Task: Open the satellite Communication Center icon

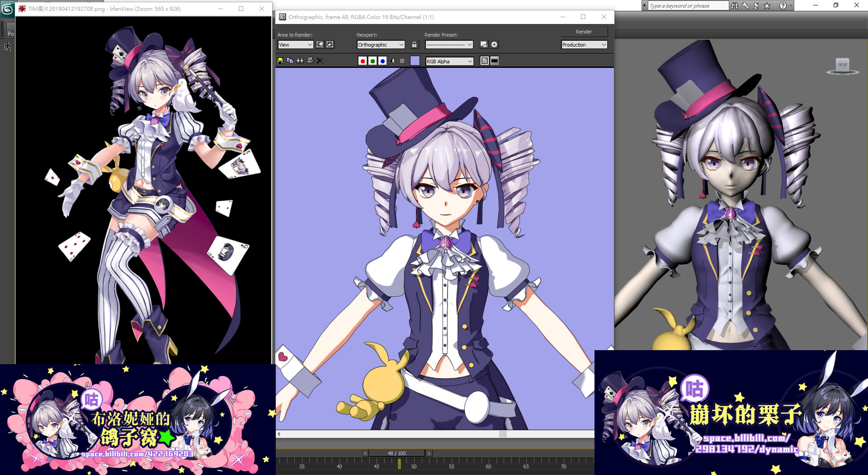Action: click(x=756, y=5)
